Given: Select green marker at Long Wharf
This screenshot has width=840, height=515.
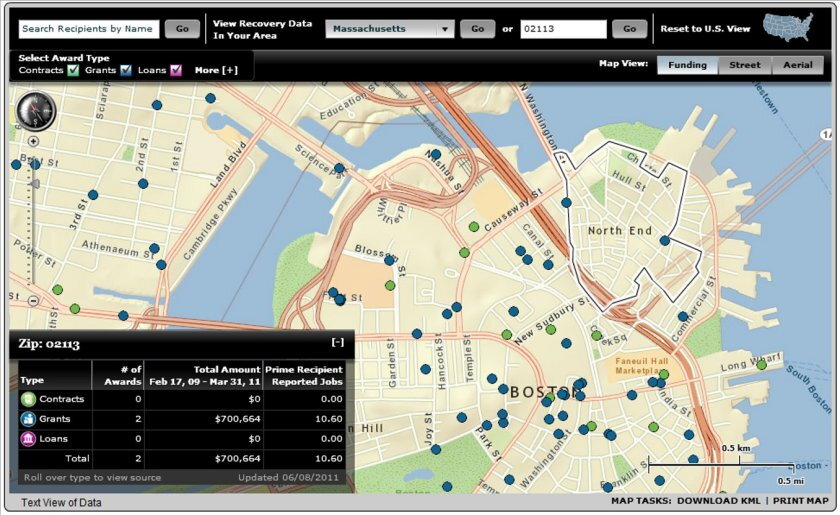Looking at the screenshot, I should (x=761, y=365).
